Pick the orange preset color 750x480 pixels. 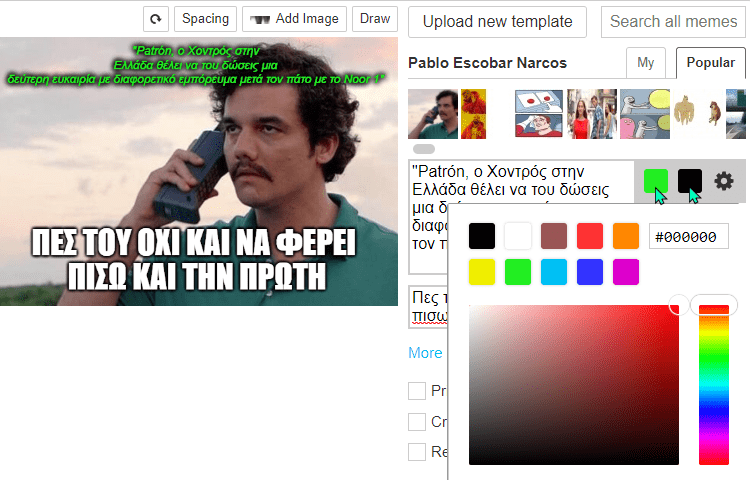click(x=626, y=236)
